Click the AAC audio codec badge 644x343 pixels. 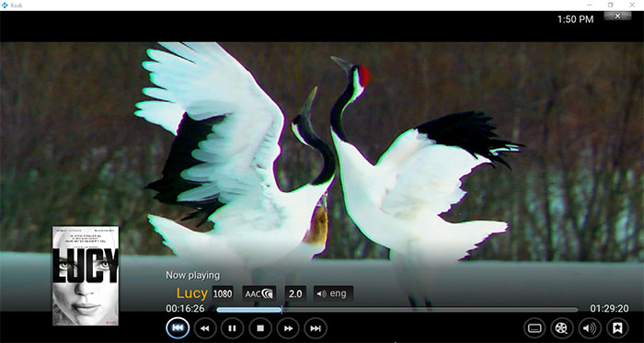[x=259, y=293]
